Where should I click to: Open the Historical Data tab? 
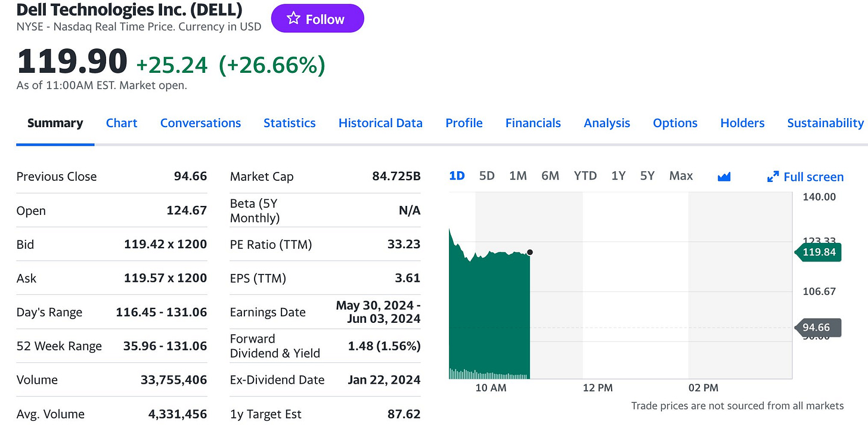[380, 123]
